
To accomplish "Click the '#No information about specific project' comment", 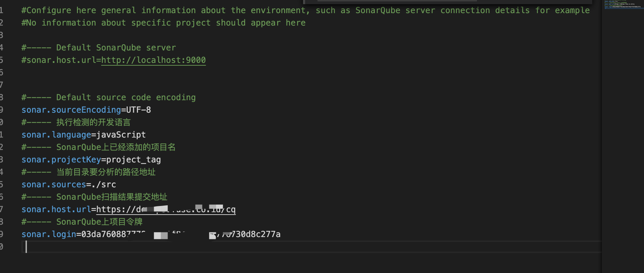I will click(x=164, y=23).
